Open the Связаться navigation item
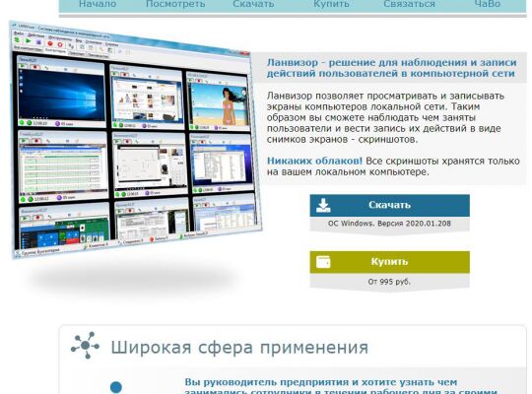The image size is (532, 394). pyautogui.click(x=409, y=4)
